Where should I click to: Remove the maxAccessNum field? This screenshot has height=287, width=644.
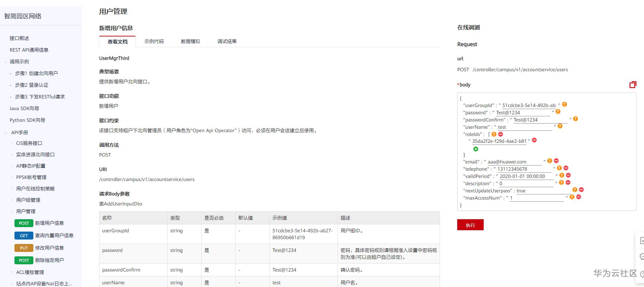point(579,197)
